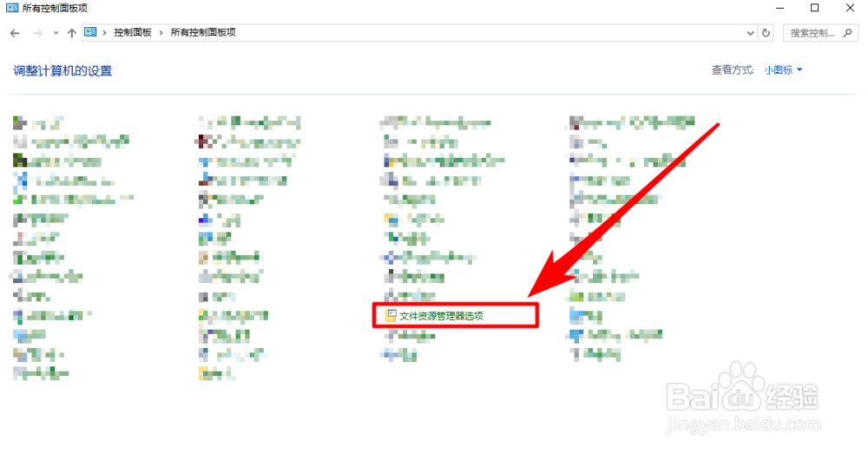This screenshot has width=868, height=454.
Task: Minimize the control panel window
Action: [780, 8]
